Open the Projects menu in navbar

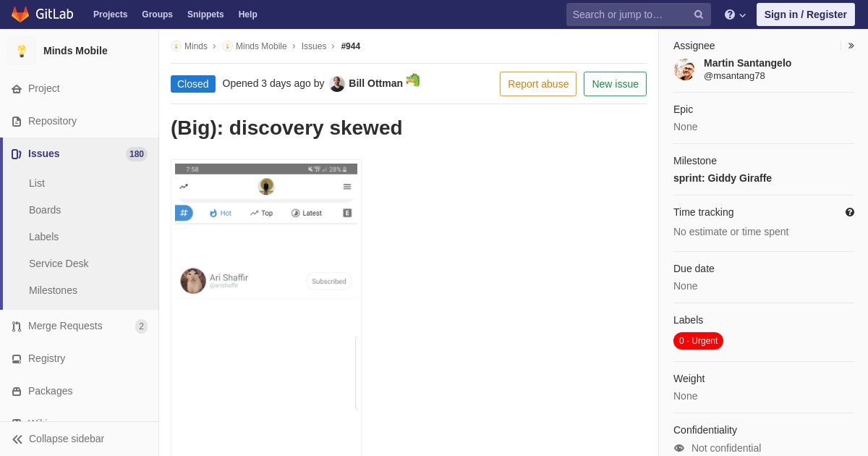110,14
